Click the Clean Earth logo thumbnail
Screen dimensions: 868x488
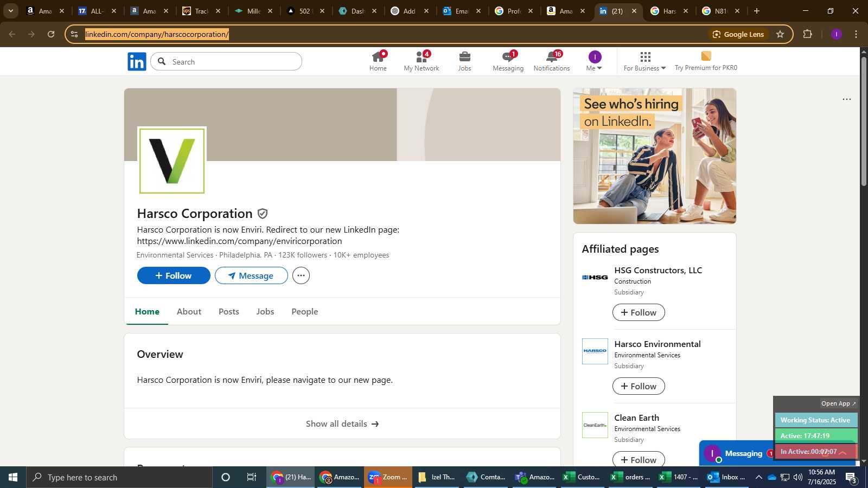click(x=595, y=425)
